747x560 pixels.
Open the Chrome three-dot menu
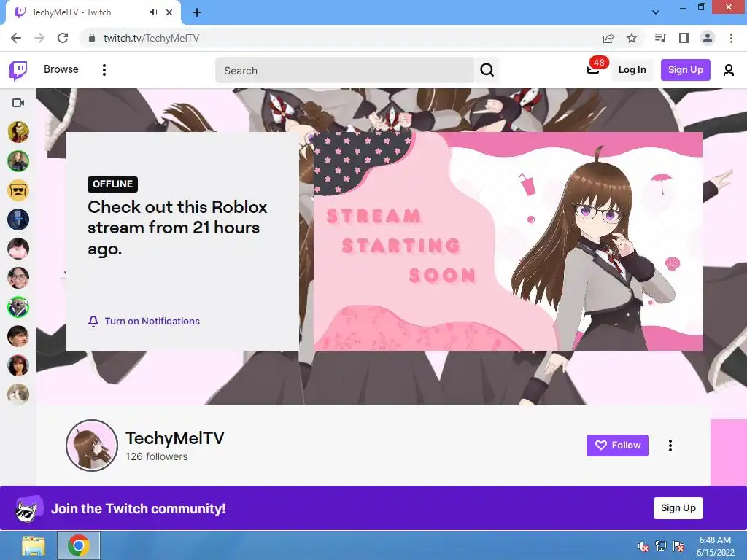(x=731, y=38)
